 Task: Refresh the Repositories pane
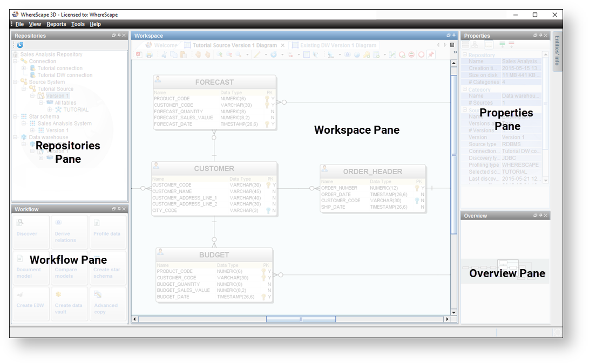[x=20, y=45]
